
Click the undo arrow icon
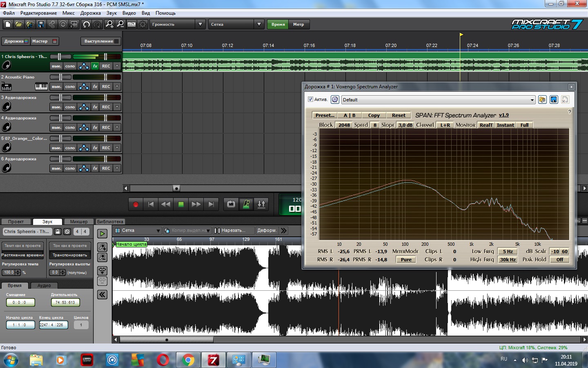pyautogui.click(x=86, y=25)
